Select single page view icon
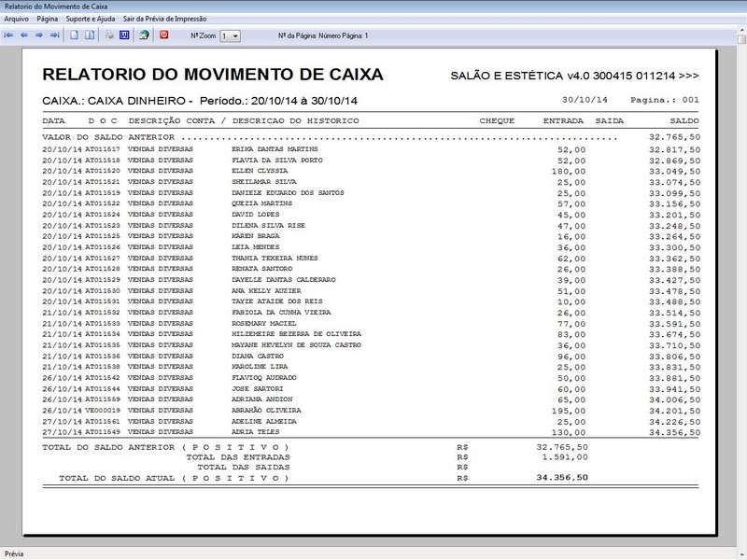 [x=75, y=35]
